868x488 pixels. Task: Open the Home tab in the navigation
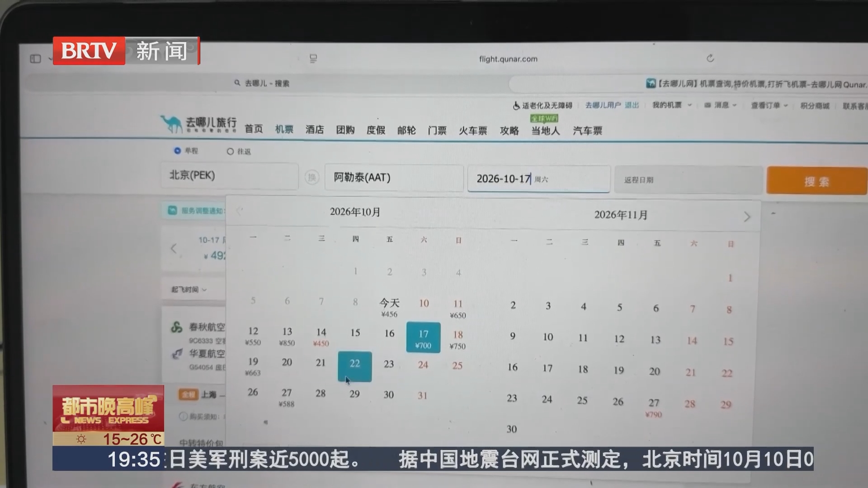(254, 129)
